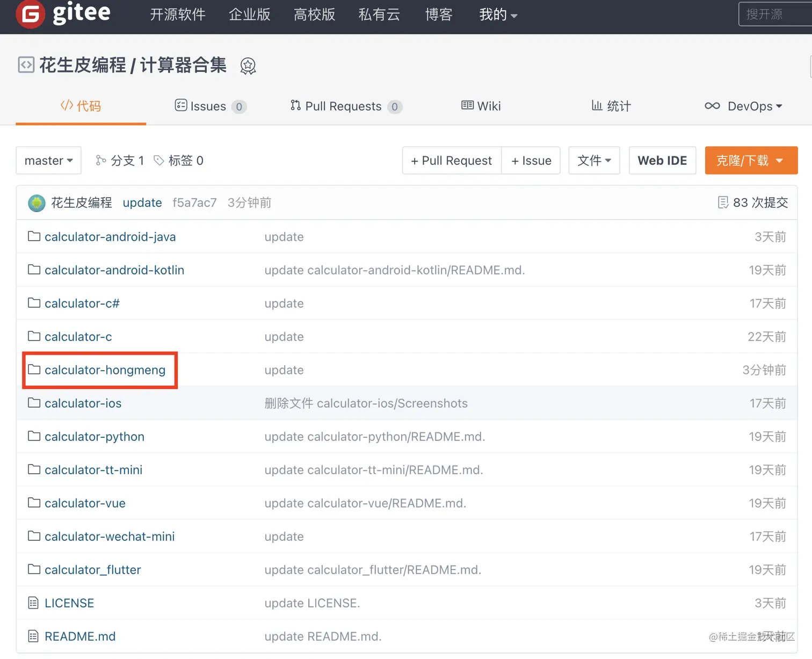
Task: Switch to the 代码 tab
Action: [x=81, y=106]
